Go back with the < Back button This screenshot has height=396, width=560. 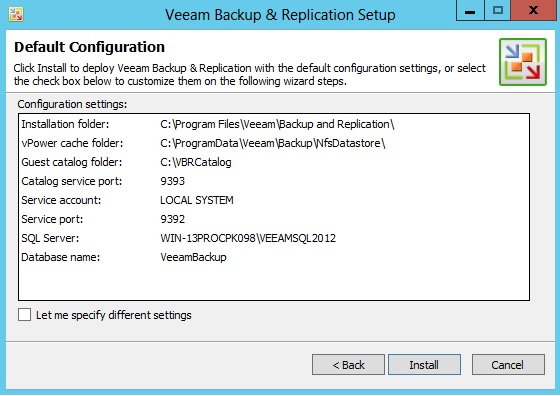pos(348,365)
